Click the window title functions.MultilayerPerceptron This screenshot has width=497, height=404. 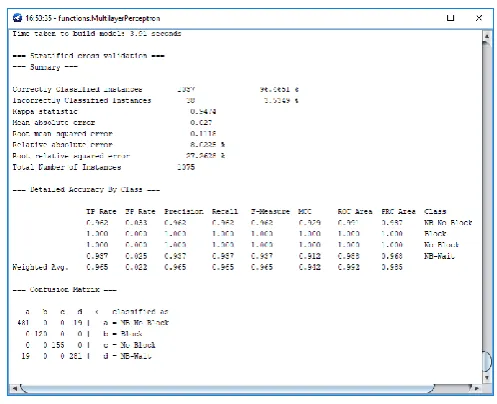109,18
